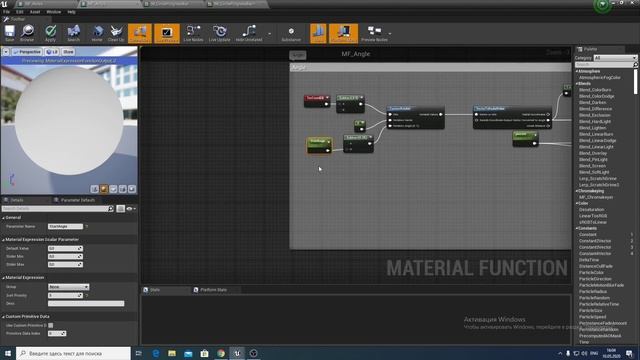Open the Hide Unrelated options dropdown arrow
This screenshot has height=360, width=640.
coord(269,33)
